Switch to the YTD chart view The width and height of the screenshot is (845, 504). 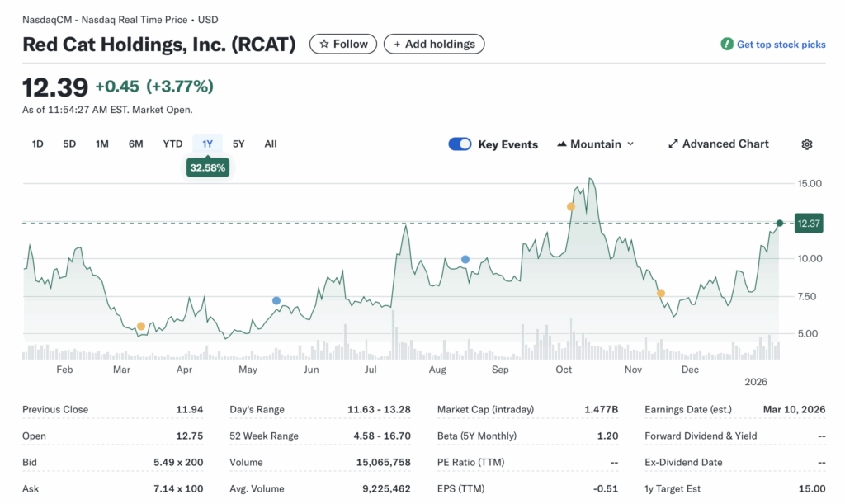(172, 144)
